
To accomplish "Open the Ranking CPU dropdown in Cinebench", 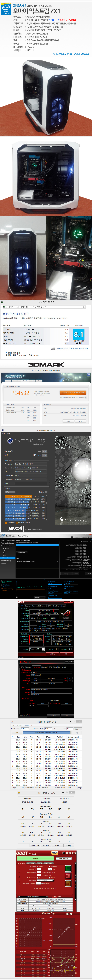I will click(10, 492).
